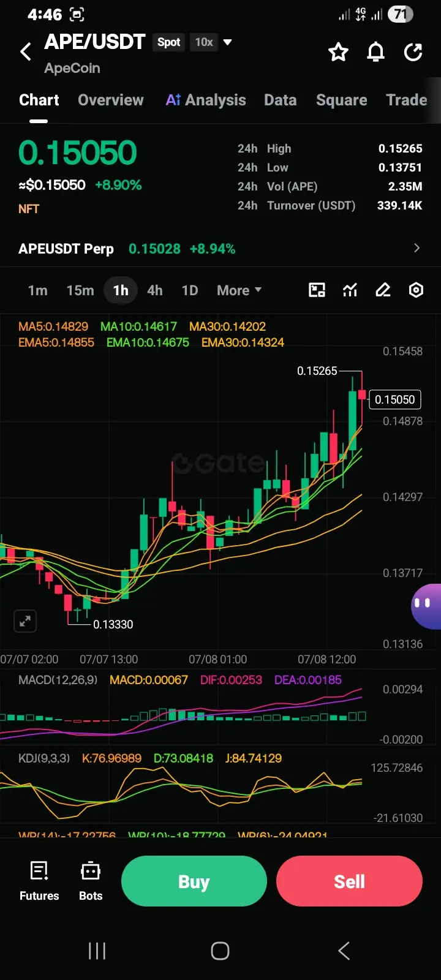441x980 pixels.
Task: Open the AI Analysis tab
Action: click(206, 100)
